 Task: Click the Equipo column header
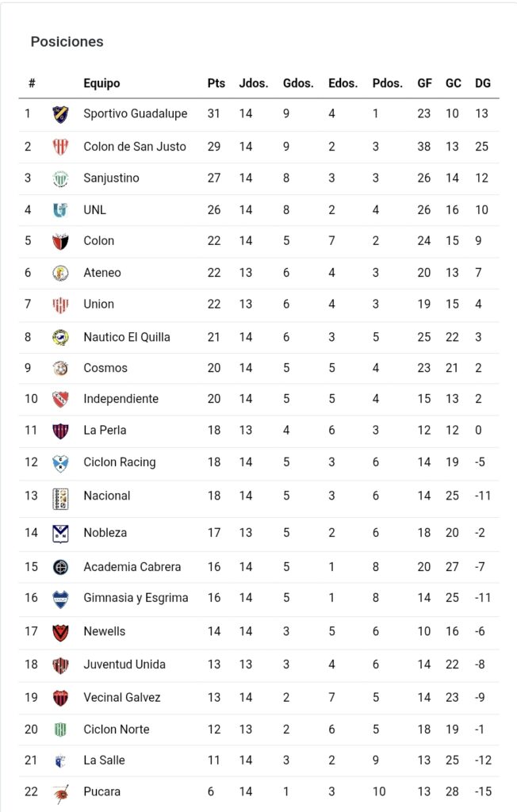[x=101, y=83]
